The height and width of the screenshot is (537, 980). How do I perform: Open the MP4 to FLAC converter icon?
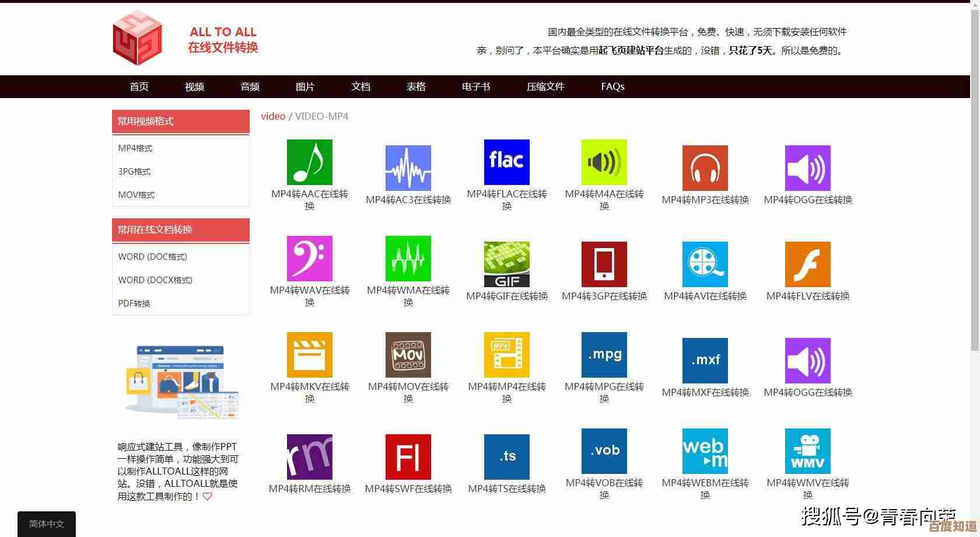[506, 162]
